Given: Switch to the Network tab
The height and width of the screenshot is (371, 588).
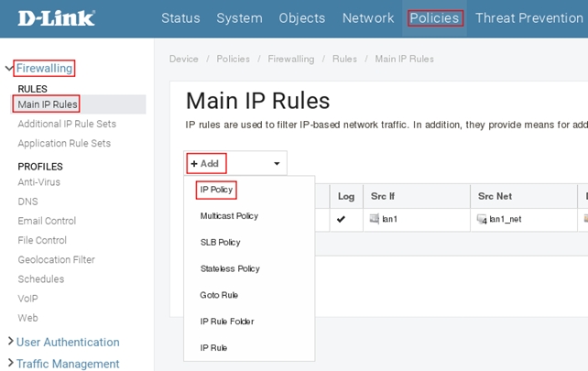Looking at the screenshot, I should (x=367, y=18).
